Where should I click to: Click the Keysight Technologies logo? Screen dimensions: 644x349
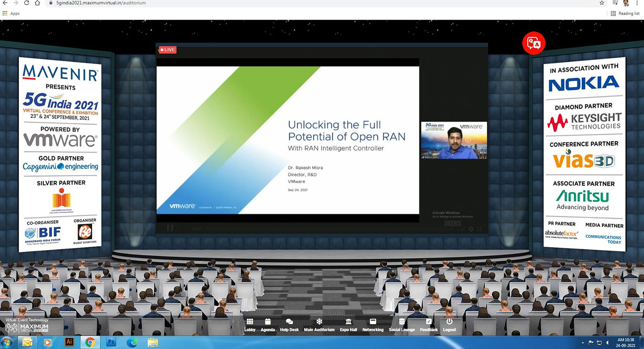[x=584, y=122]
